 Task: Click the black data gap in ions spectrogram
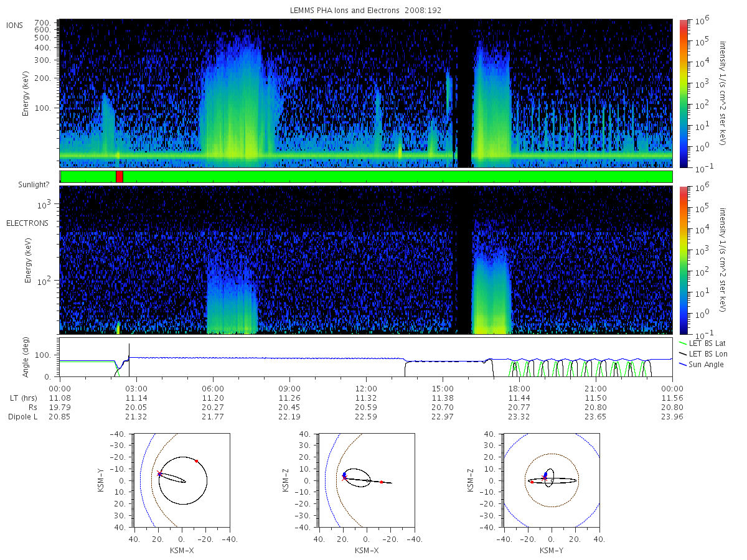point(464,93)
